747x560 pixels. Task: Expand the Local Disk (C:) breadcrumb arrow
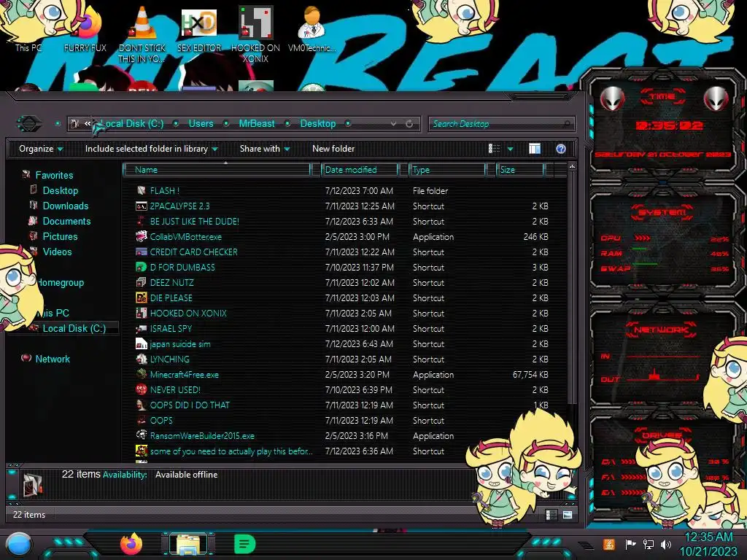176,124
